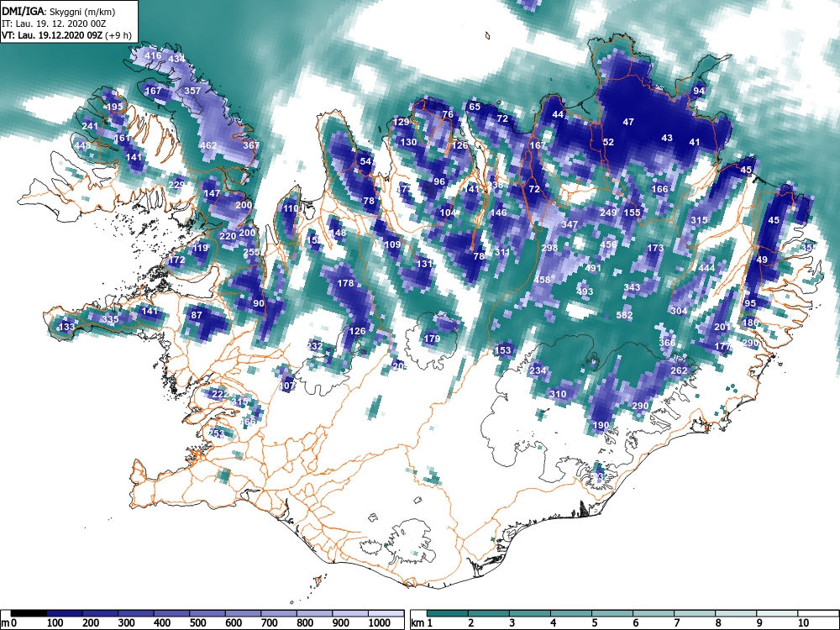The height and width of the screenshot is (630, 840).
Task: Click the visibility value 129
Action: tap(401, 122)
